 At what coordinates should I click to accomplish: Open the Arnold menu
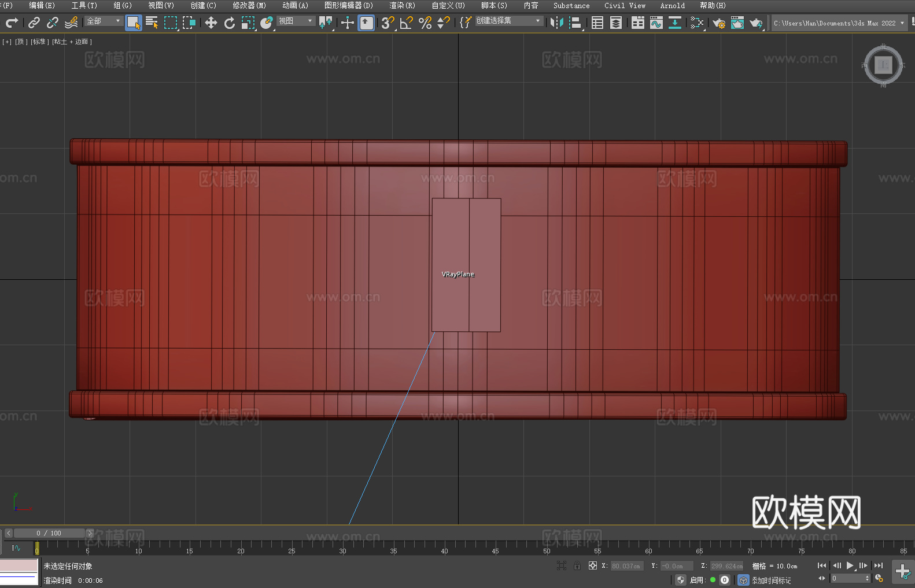[x=672, y=5]
